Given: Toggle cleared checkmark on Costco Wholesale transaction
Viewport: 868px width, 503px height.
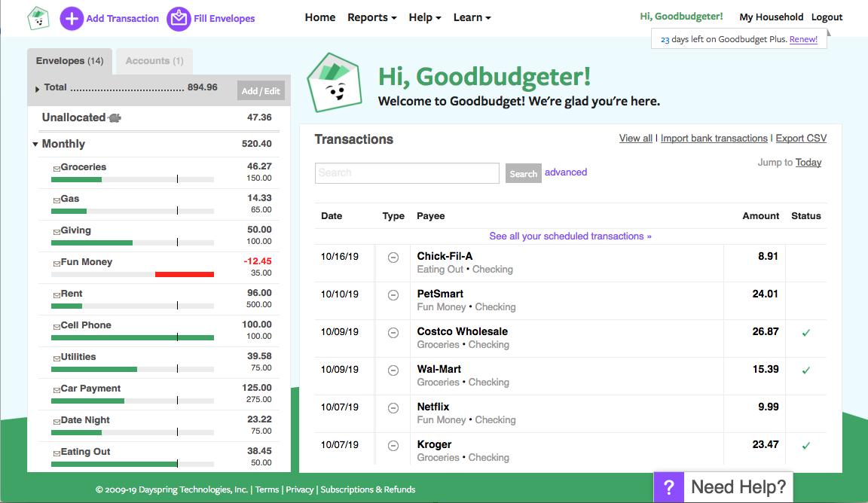Looking at the screenshot, I should [806, 333].
